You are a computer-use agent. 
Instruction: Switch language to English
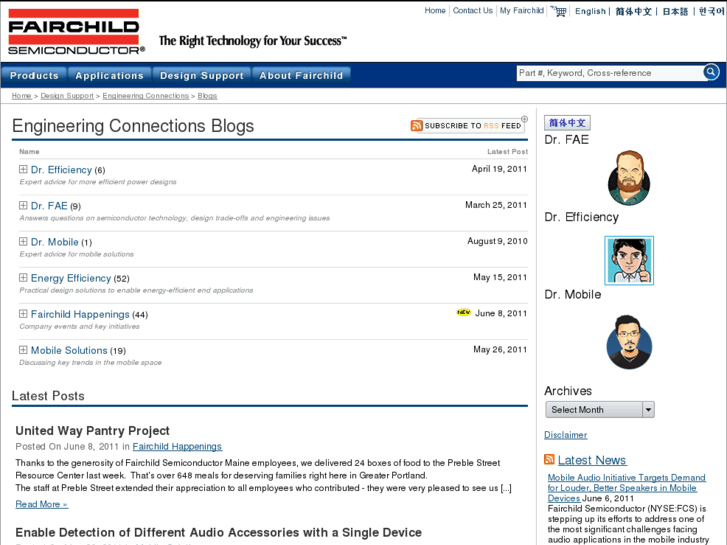point(590,11)
